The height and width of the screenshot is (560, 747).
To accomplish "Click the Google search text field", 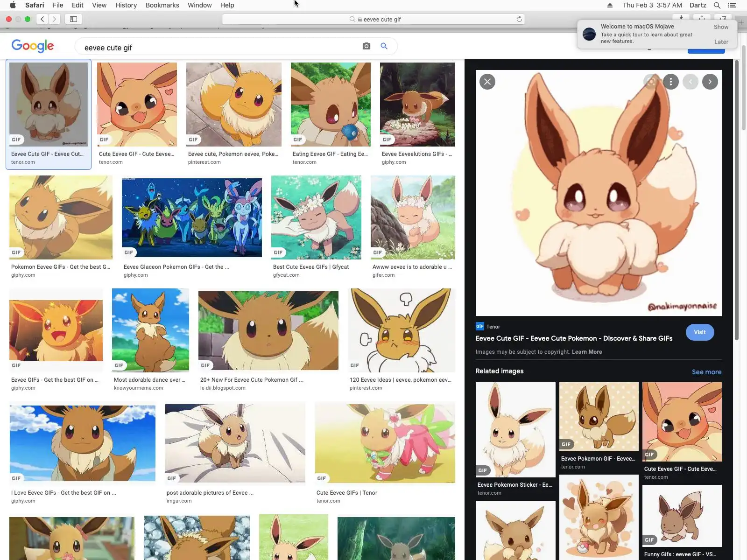I will 219,48.
